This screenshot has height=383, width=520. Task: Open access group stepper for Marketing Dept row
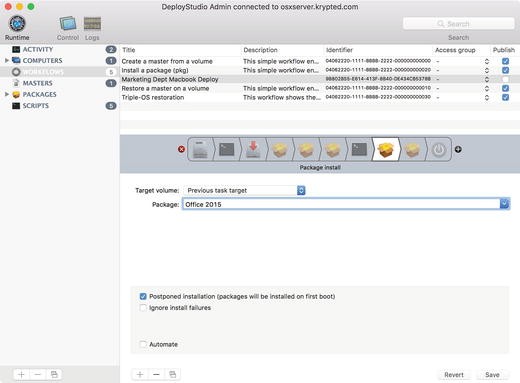[487, 79]
